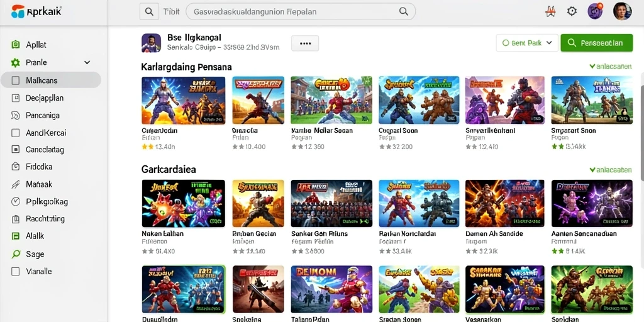Expand the Pranle chevron
This screenshot has width=644, height=322.
pos(87,62)
